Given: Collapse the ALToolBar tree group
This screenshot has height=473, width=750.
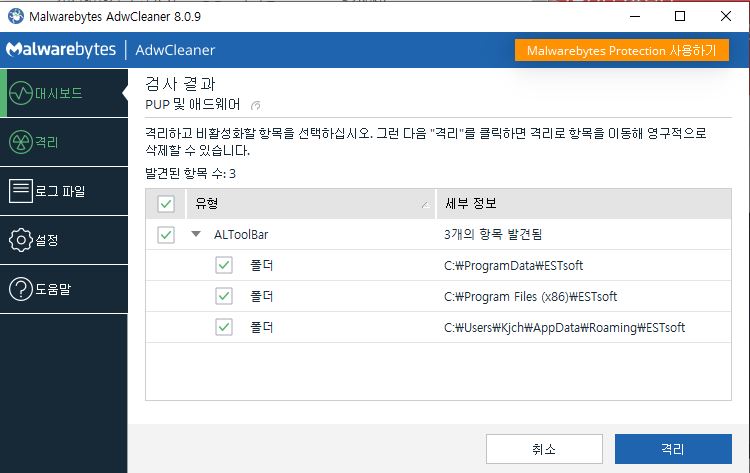Looking at the screenshot, I should (x=196, y=234).
